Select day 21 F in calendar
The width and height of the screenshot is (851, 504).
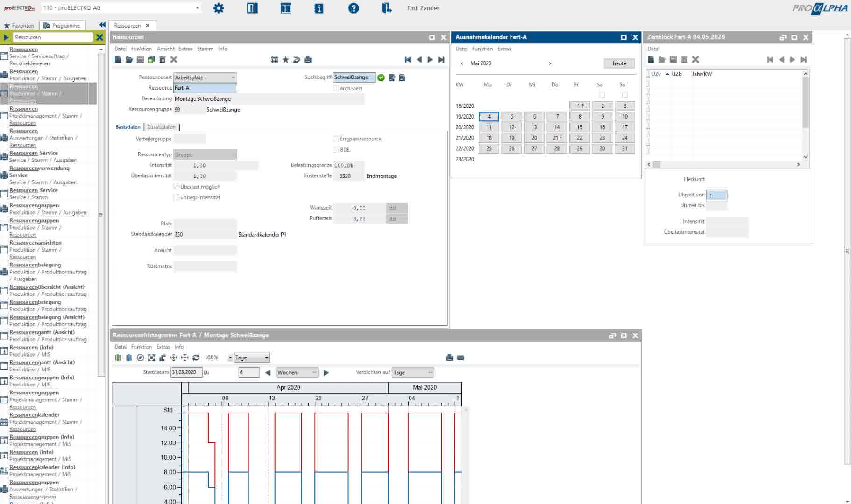click(x=557, y=138)
